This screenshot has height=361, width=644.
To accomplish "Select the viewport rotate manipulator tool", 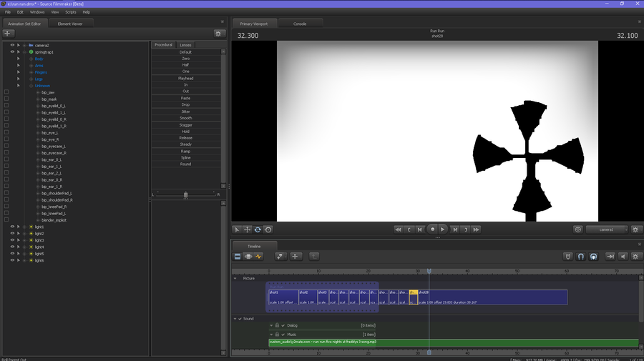I will [258, 229].
